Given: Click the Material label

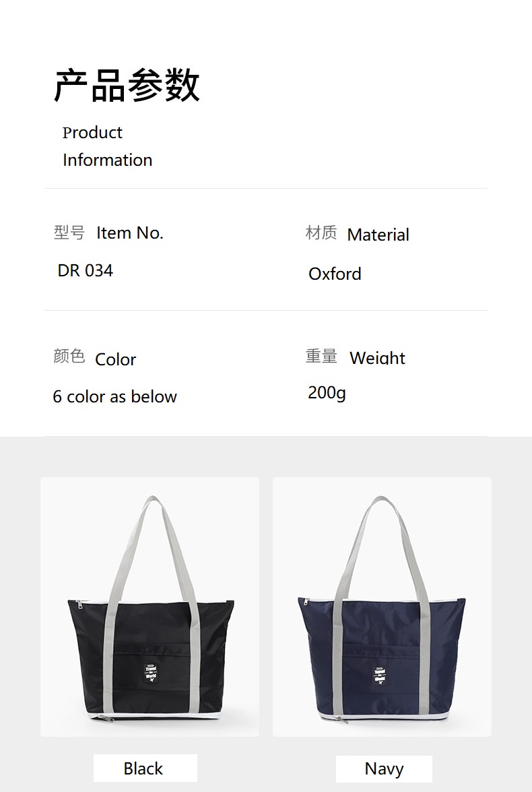Looking at the screenshot, I should pyautogui.click(x=378, y=235).
